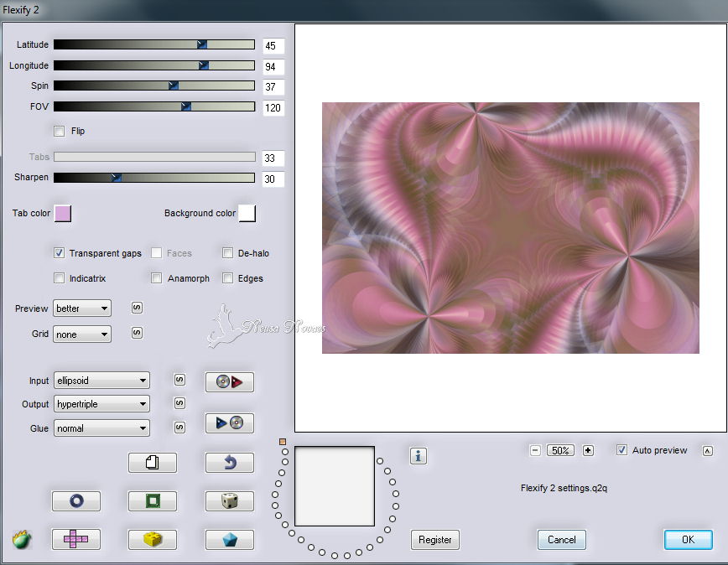This screenshot has height=565, width=728.
Task: Click the Latitude slider track
Action: pos(154,44)
